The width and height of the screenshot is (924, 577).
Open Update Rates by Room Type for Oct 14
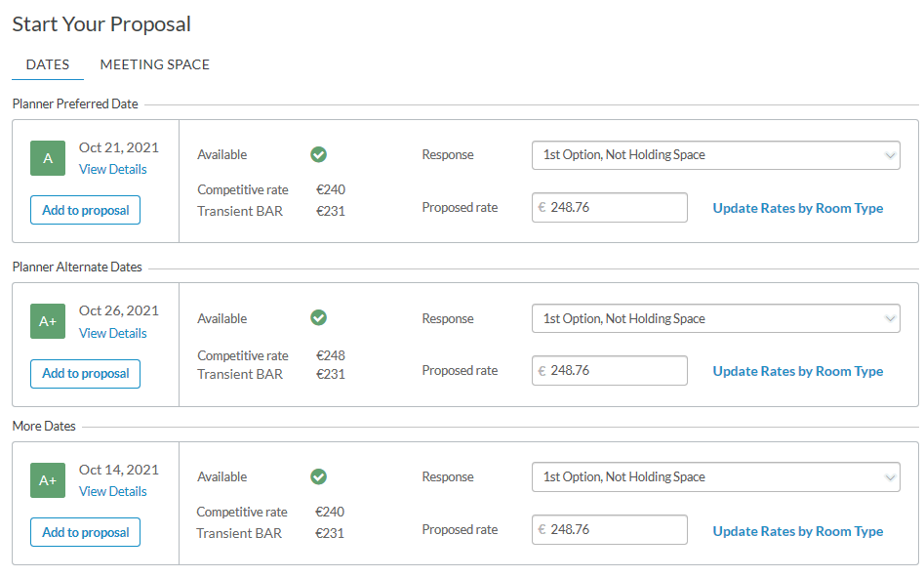coord(797,531)
